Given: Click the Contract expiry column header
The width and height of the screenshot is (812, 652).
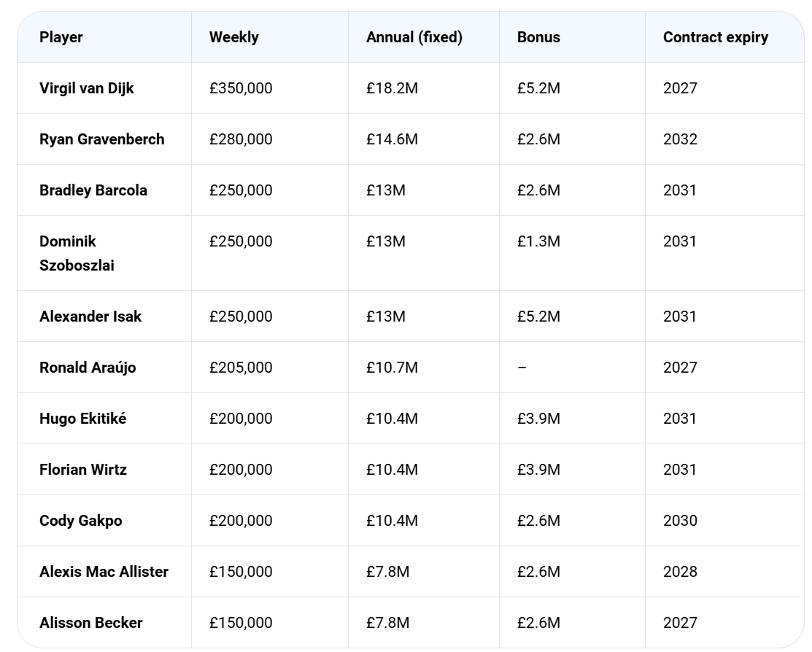Looking at the screenshot, I should tap(715, 37).
